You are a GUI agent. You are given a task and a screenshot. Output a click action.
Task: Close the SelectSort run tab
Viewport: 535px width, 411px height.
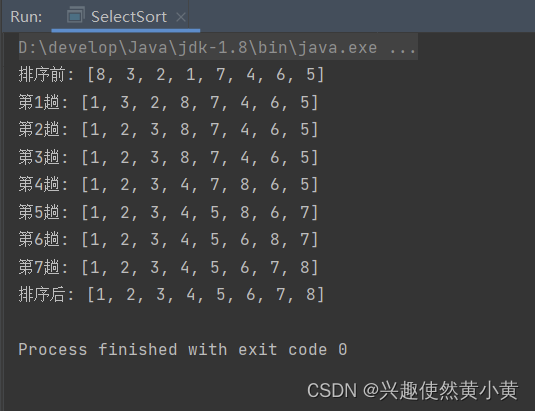181,17
